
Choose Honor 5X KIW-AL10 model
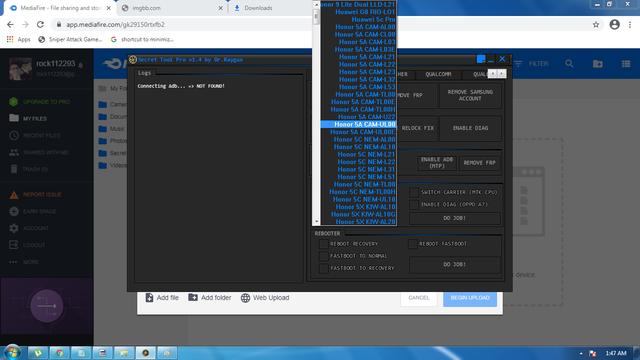[358, 207]
